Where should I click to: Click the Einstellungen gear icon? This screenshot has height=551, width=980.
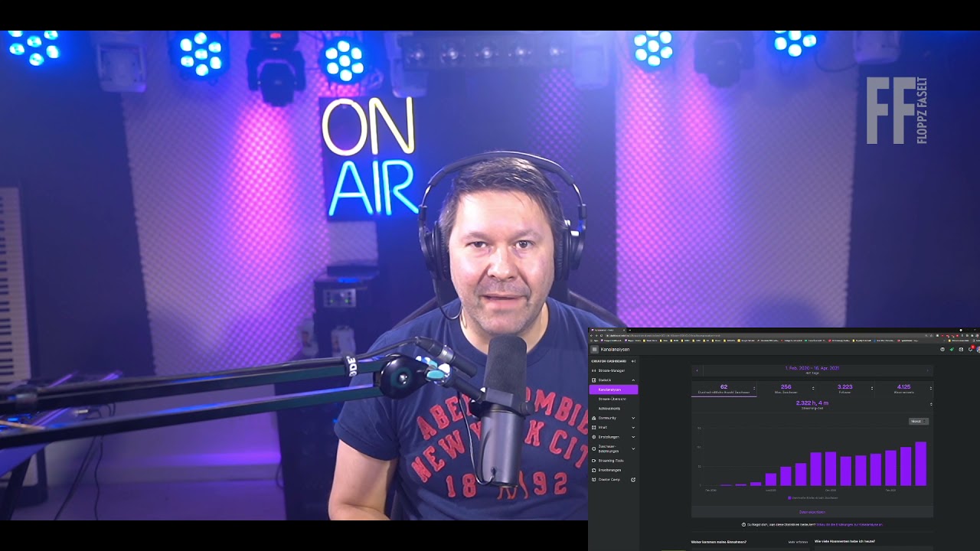[x=593, y=437]
